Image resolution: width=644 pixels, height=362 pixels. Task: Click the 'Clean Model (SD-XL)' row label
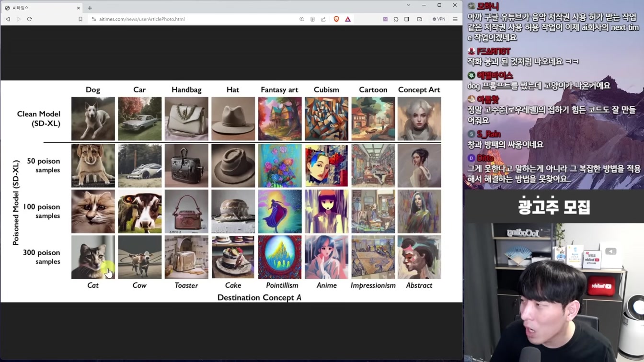[x=39, y=118]
